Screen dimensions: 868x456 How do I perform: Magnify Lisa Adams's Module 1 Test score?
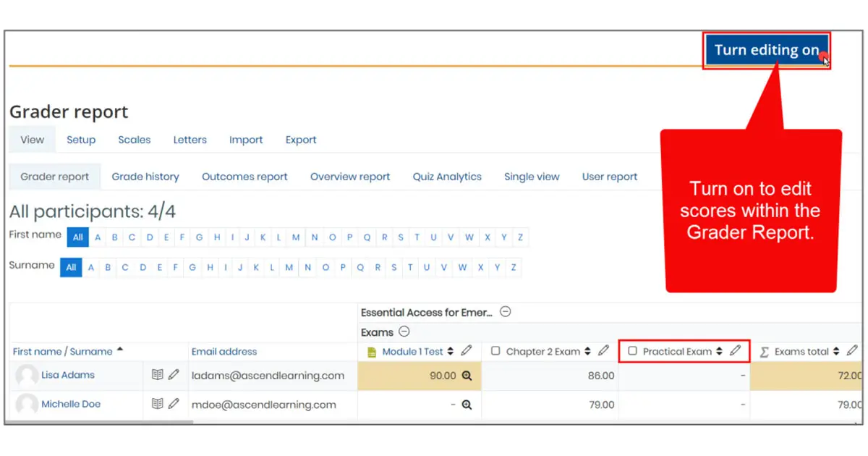click(467, 376)
